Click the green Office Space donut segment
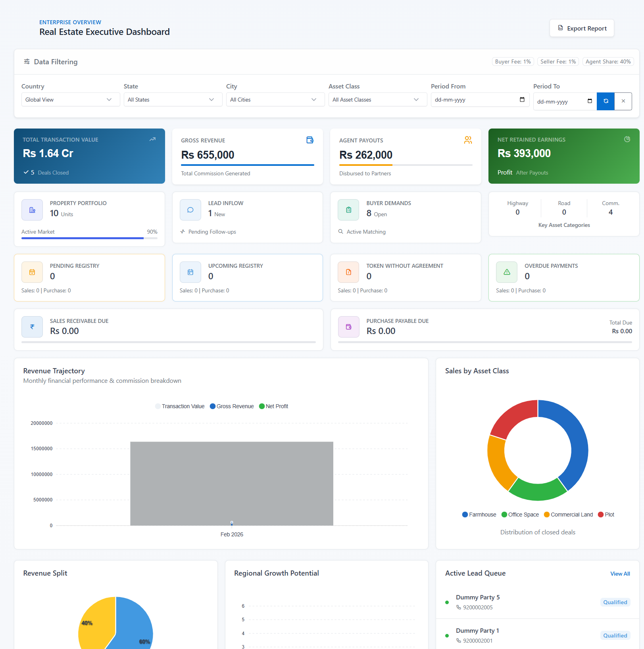This screenshot has width=644, height=649. 538,492
